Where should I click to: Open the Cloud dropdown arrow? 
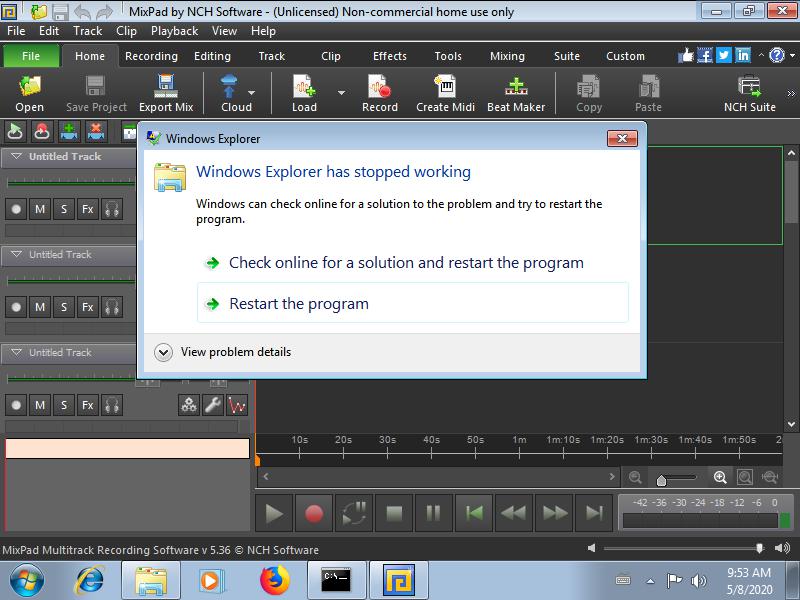click(x=252, y=93)
